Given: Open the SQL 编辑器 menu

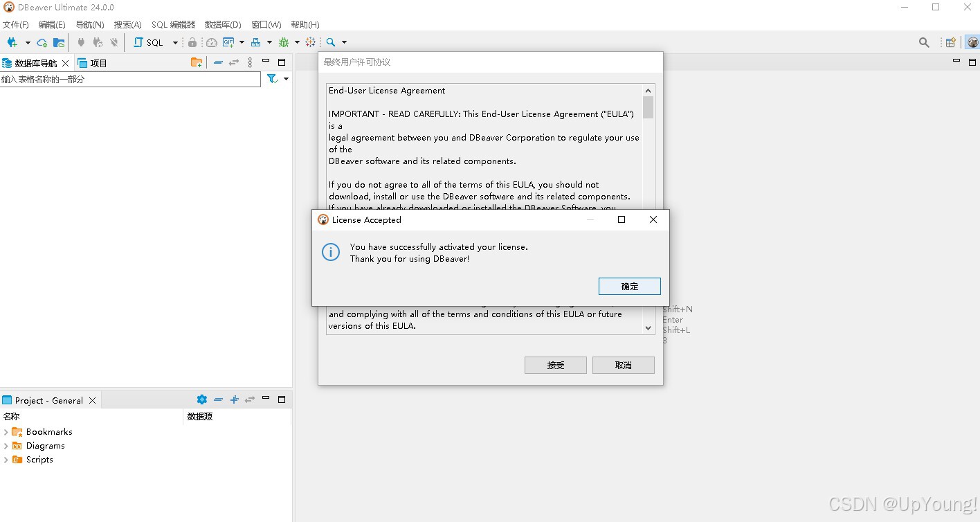Looking at the screenshot, I should click(x=173, y=25).
